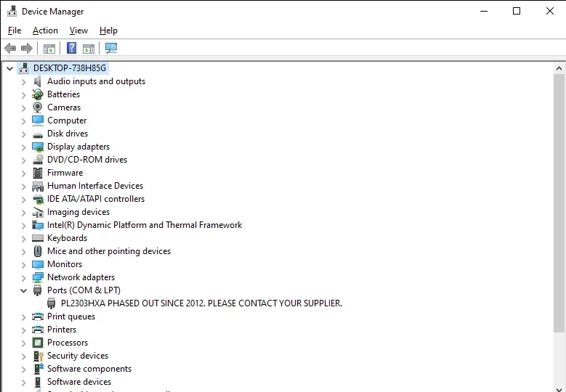Viewport: 566px width, 392px height.
Task: Click the Print queues printer icon
Action: pyautogui.click(x=38, y=317)
